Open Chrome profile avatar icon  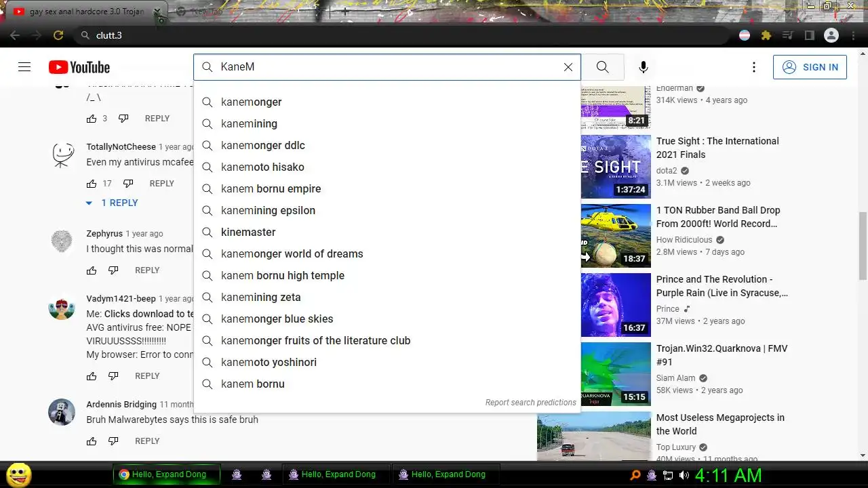point(831,35)
